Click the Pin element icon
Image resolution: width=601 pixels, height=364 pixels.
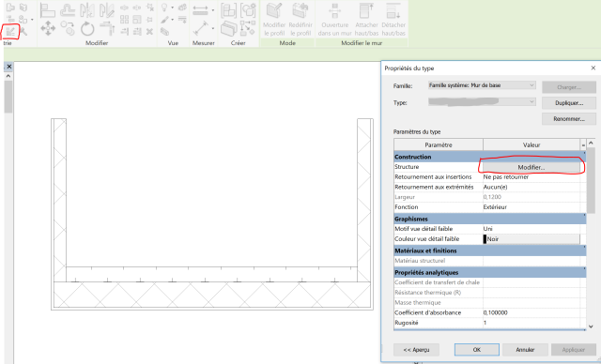pyautogui.click(x=150, y=19)
